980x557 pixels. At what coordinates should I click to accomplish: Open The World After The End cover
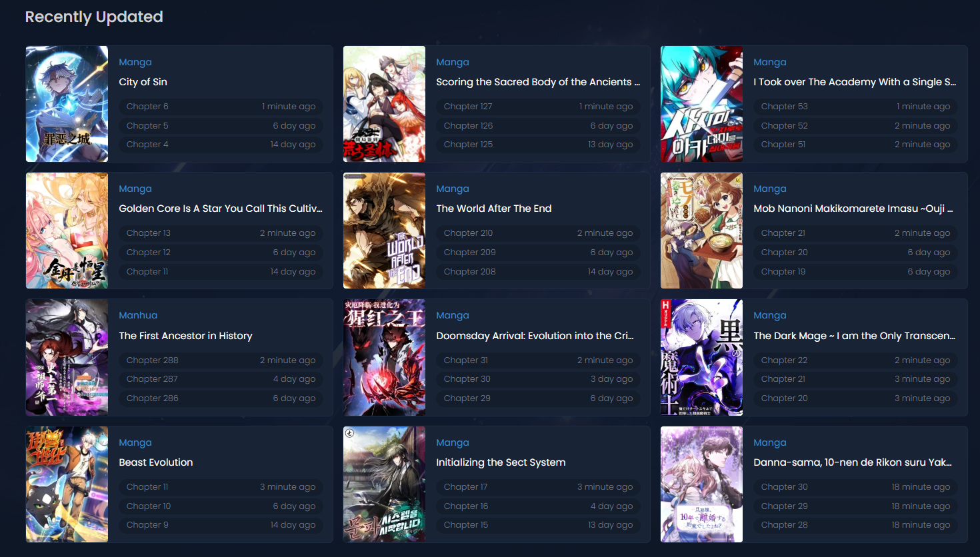(384, 231)
